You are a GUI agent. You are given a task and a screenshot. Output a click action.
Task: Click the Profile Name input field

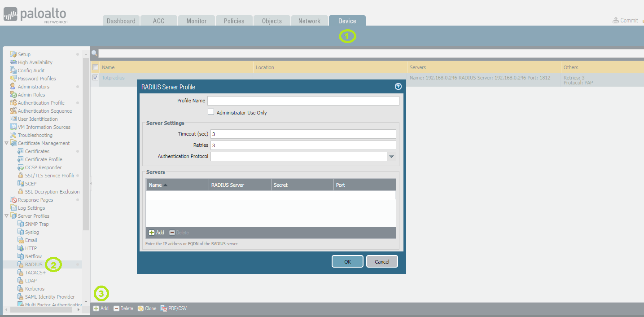(x=303, y=101)
